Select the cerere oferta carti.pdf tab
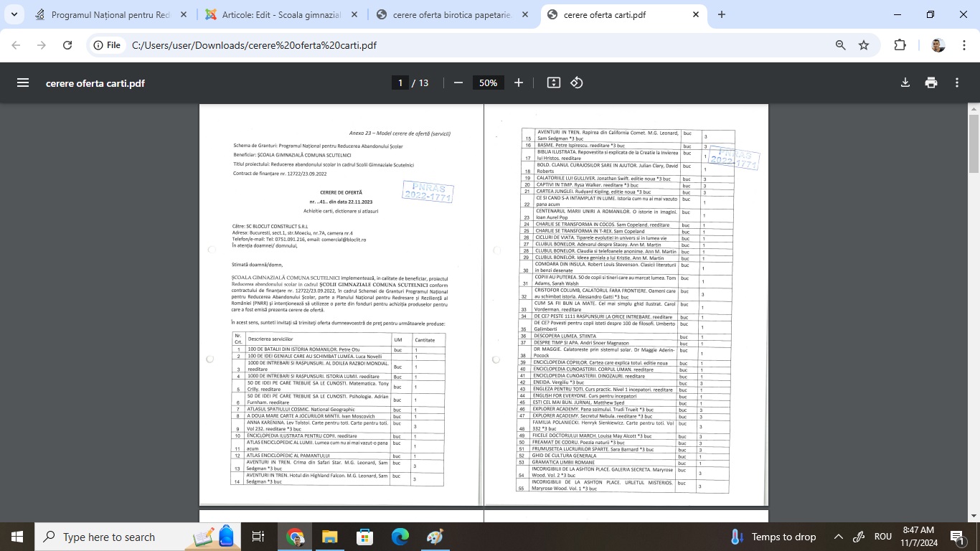Viewport: 980px width, 551px height. 622,14
